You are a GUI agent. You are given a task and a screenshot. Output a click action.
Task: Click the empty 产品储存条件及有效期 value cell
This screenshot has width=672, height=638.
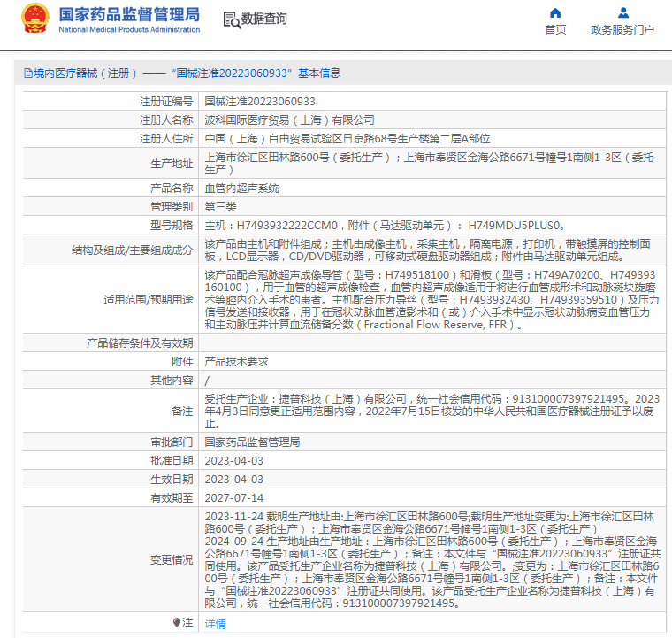click(432, 343)
